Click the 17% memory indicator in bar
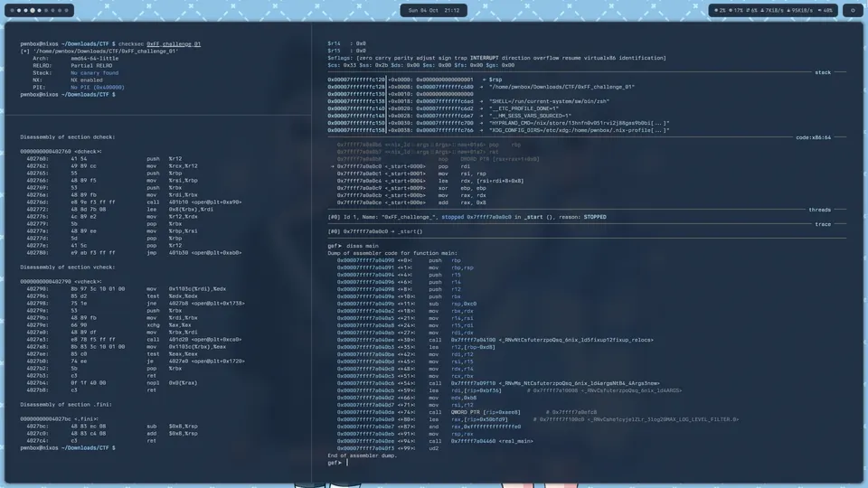 (x=736, y=11)
